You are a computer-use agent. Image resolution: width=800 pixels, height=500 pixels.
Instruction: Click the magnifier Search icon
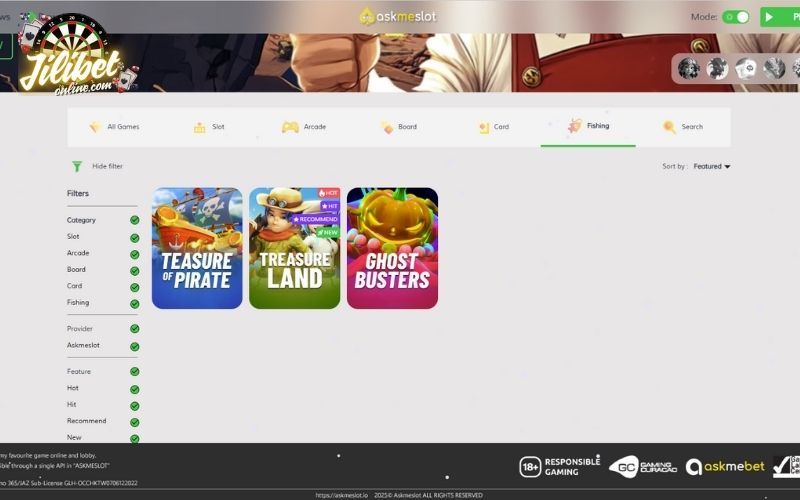tap(669, 127)
